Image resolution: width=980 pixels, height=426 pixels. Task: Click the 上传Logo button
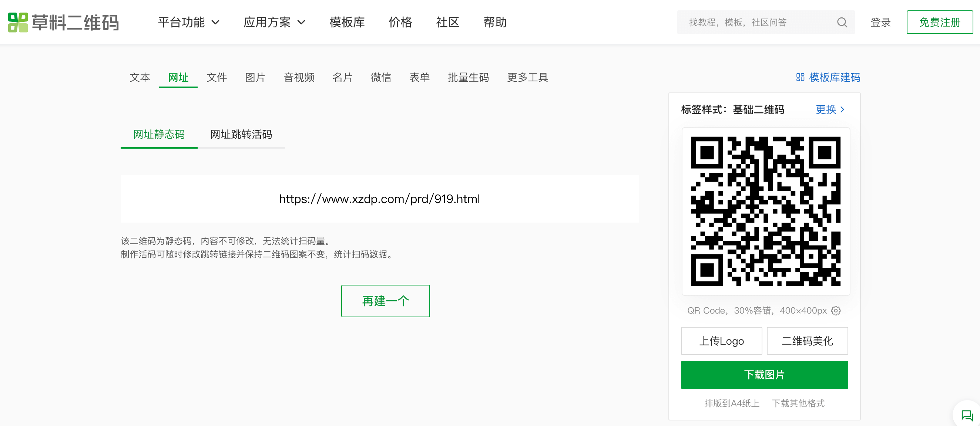721,341
